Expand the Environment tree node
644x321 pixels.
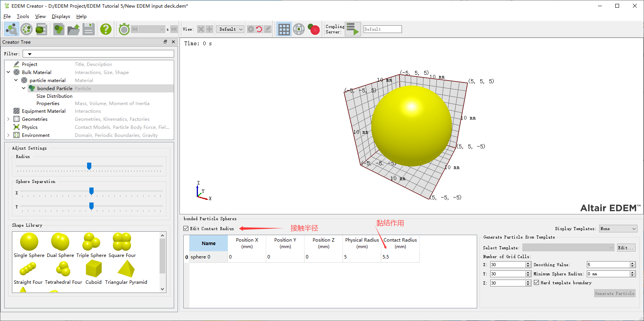click(x=8, y=135)
